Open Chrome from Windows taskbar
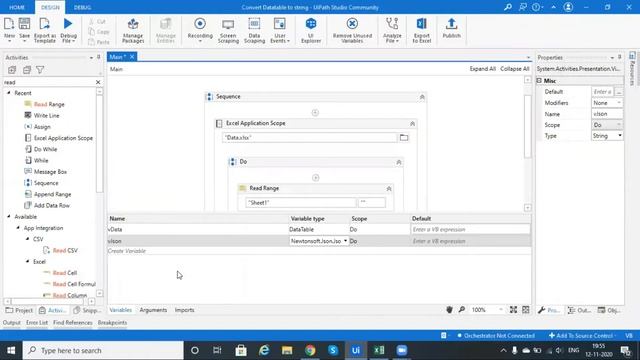 [310, 350]
